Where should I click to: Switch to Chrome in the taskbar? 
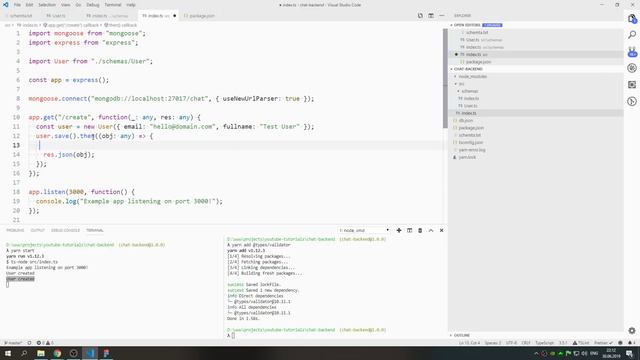pos(57,353)
